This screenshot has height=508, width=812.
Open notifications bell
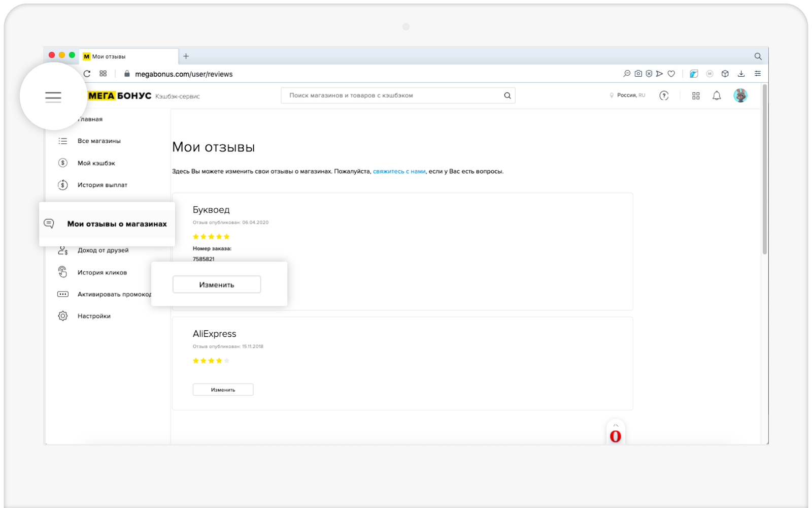click(717, 96)
